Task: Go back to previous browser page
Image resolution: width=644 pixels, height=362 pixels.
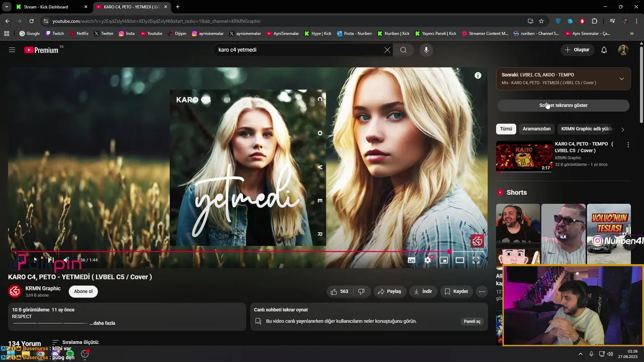Action: click(8, 21)
